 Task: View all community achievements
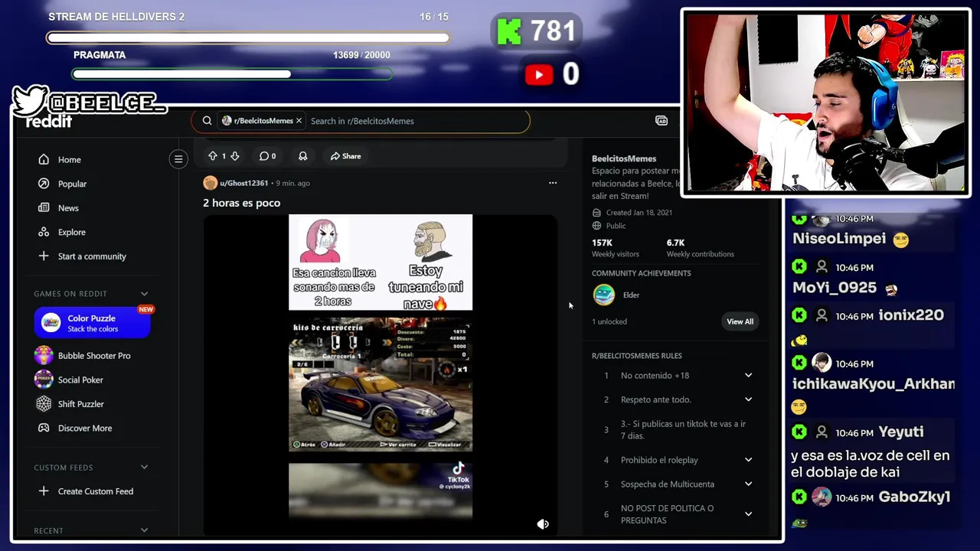[740, 321]
